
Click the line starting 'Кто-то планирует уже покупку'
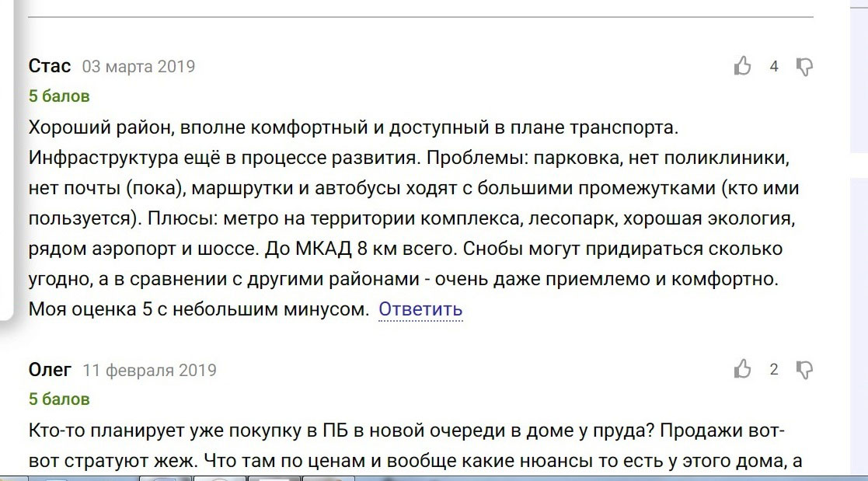pyautogui.click(x=406, y=430)
